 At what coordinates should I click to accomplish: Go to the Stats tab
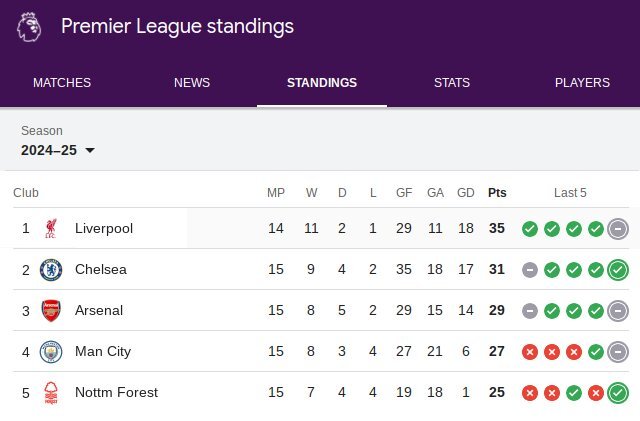pyautogui.click(x=452, y=82)
